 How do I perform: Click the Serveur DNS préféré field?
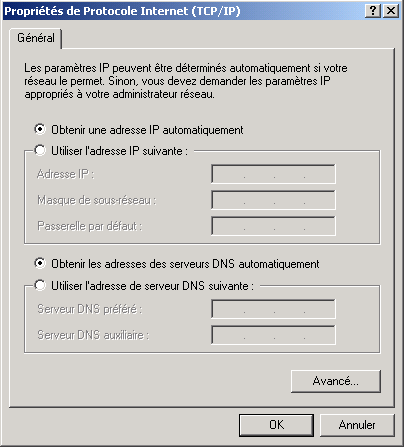273,309
